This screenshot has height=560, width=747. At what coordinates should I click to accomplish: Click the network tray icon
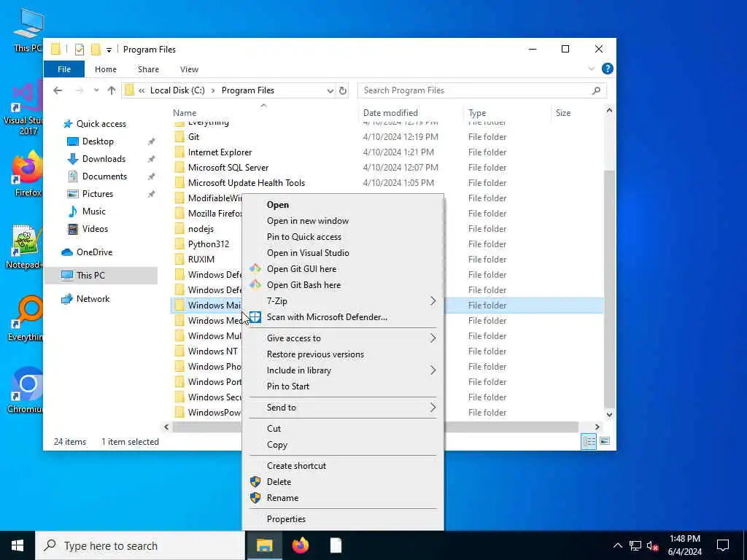tap(635, 545)
